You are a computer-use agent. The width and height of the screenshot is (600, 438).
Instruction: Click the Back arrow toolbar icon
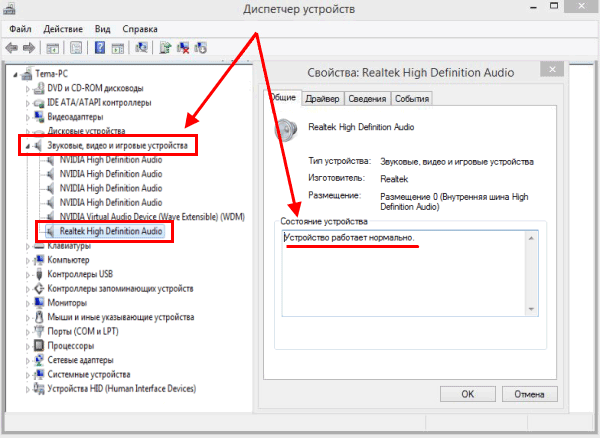(x=12, y=47)
